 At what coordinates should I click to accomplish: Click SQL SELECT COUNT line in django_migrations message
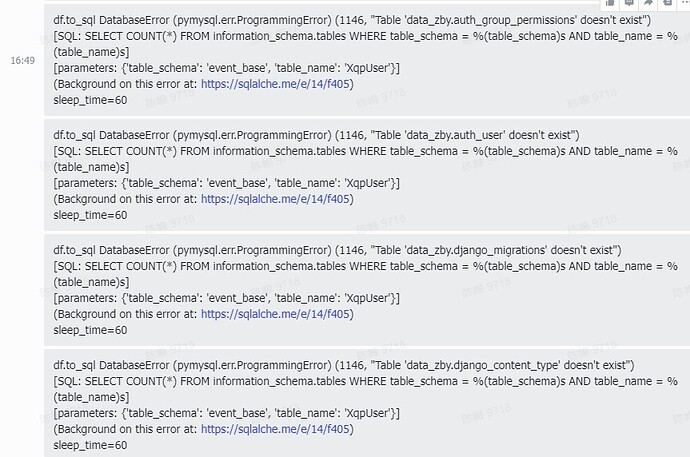(x=365, y=274)
